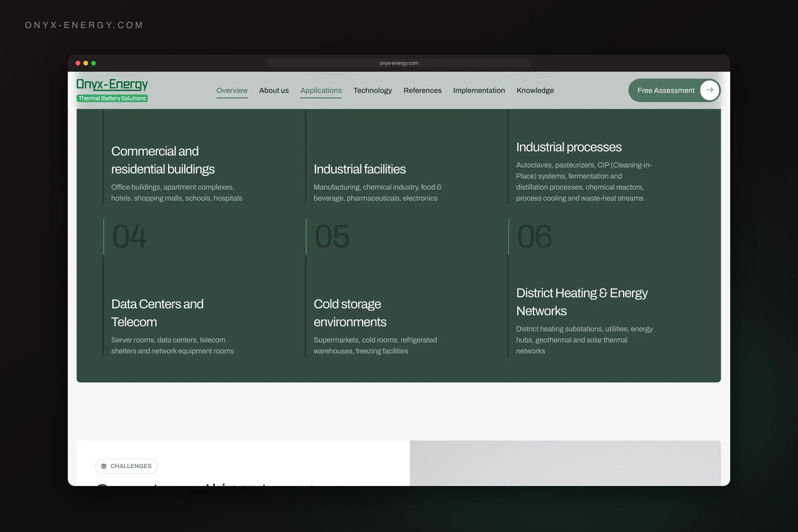The width and height of the screenshot is (798, 532).
Task: Click the CHALLENGES badge label
Action: tap(131, 466)
